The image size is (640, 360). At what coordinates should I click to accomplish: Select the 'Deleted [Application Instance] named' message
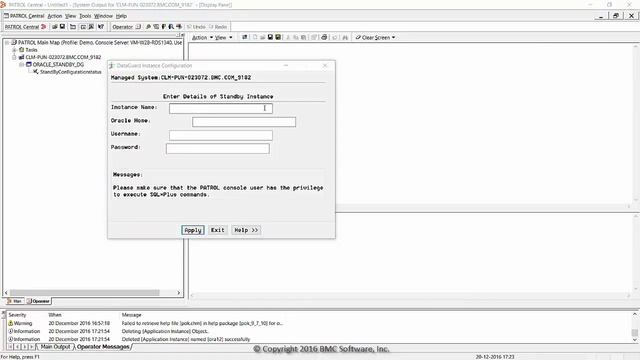click(186, 339)
